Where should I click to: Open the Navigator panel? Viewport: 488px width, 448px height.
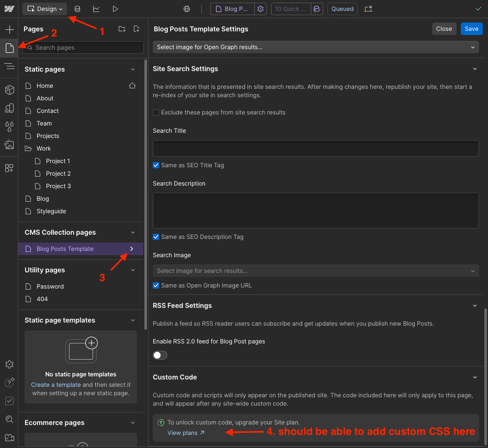pos(9,66)
